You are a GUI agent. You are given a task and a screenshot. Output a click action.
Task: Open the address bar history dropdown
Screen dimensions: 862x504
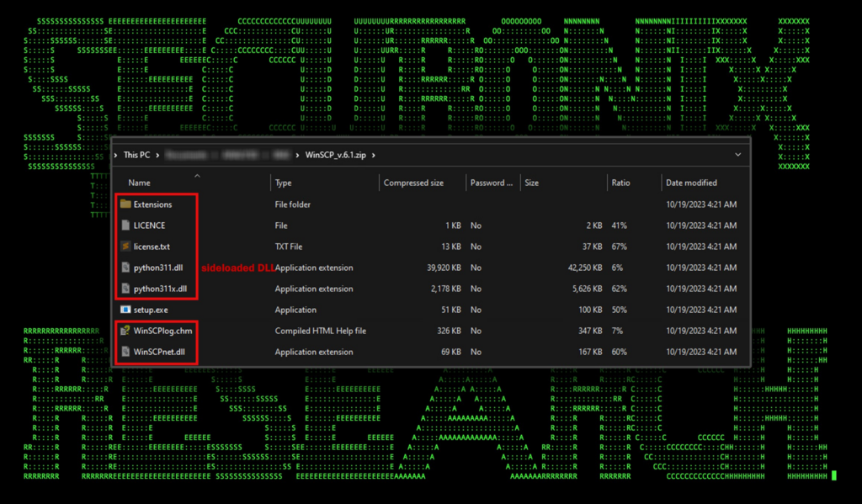tap(737, 155)
